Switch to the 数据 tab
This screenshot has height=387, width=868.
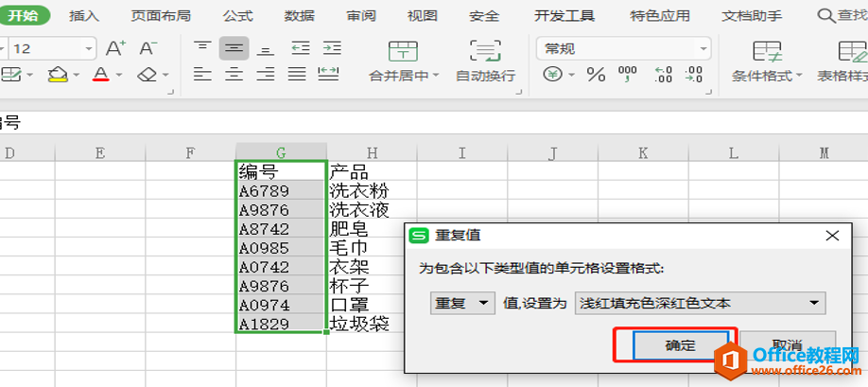pyautogui.click(x=300, y=15)
